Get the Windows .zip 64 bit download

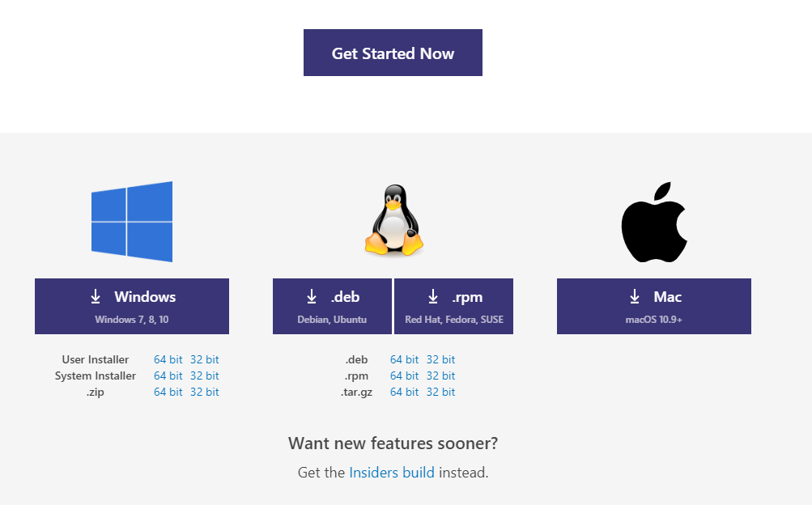point(168,392)
